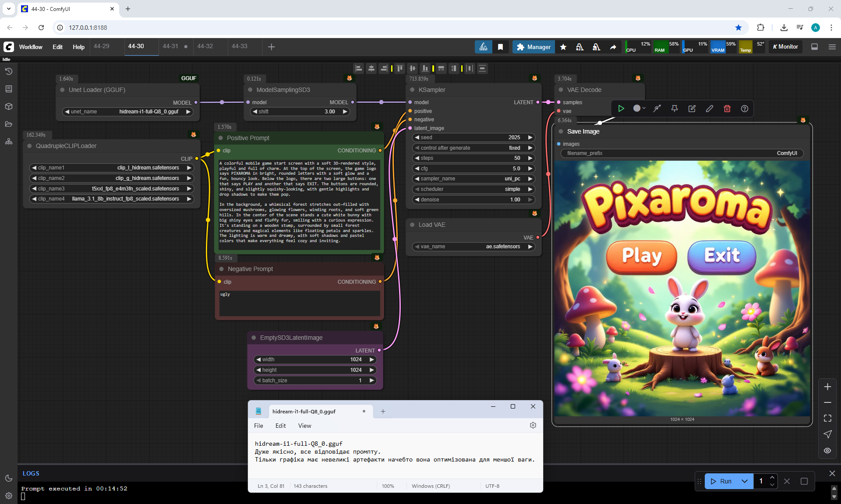
Task: Open the queue history sidebar icon
Action: click(8, 71)
